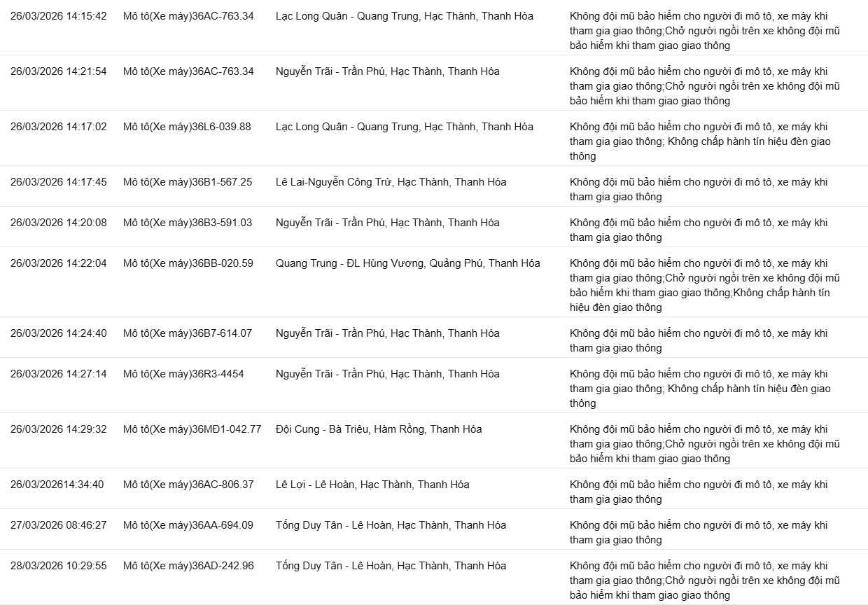Select plate 36B7-614.07 cell
Screen dimensions: 868x605
point(188,333)
